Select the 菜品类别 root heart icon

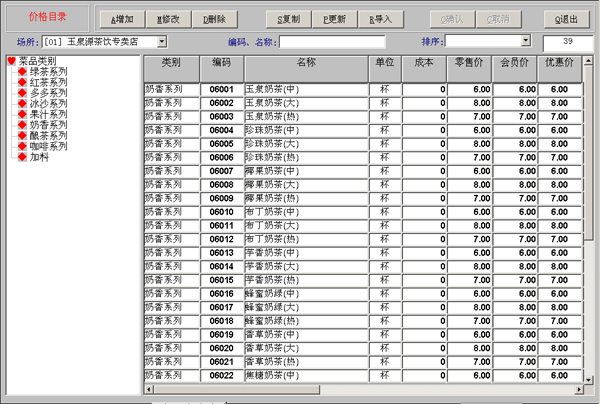pyautogui.click(x=11, y=61)
